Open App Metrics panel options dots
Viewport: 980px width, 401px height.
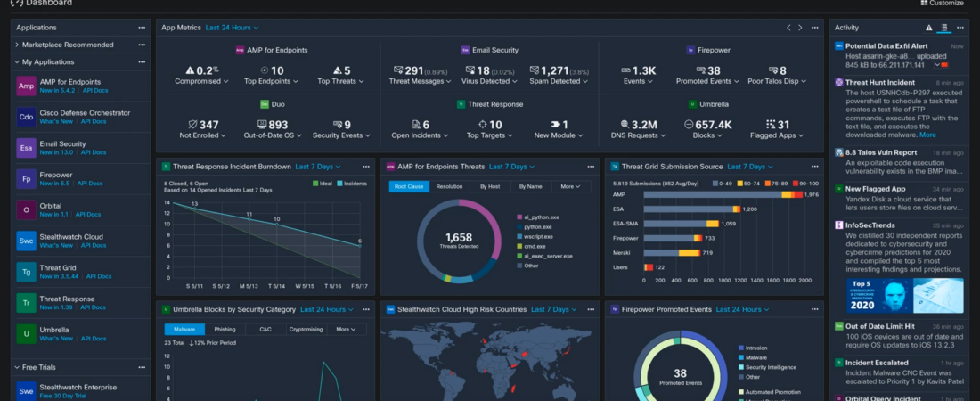pyautogui.click(x=814, y=28)
